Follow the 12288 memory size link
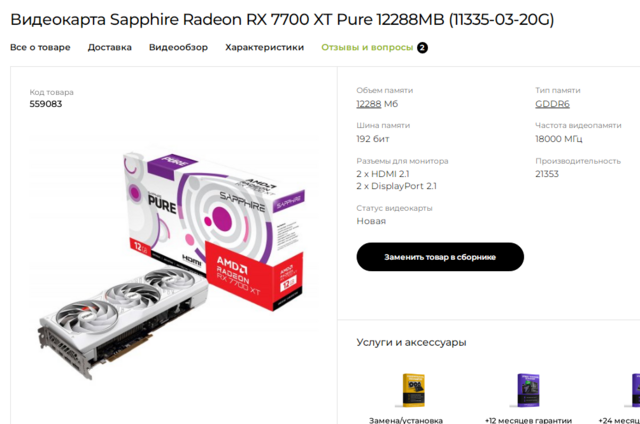The image size is (640, 424). click(369, 104)
